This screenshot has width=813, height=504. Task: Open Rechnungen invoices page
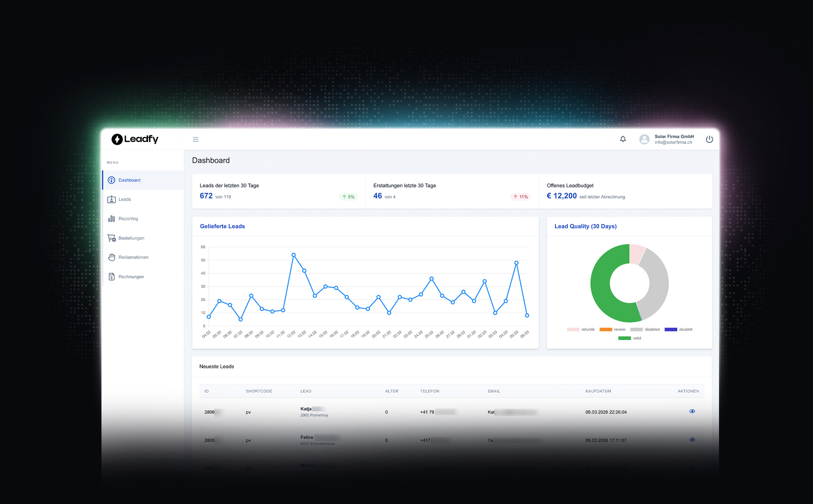click(131, 277)
